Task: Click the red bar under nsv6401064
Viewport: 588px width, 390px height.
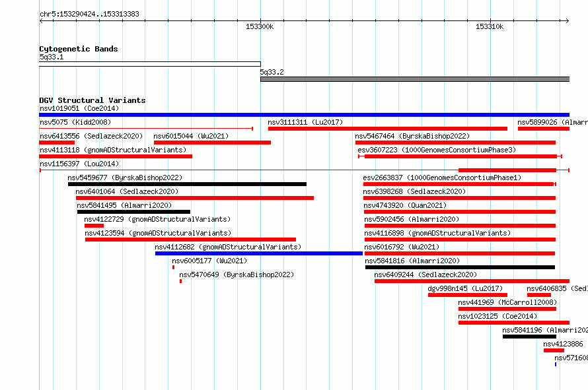Action: (x=195, y=198)
